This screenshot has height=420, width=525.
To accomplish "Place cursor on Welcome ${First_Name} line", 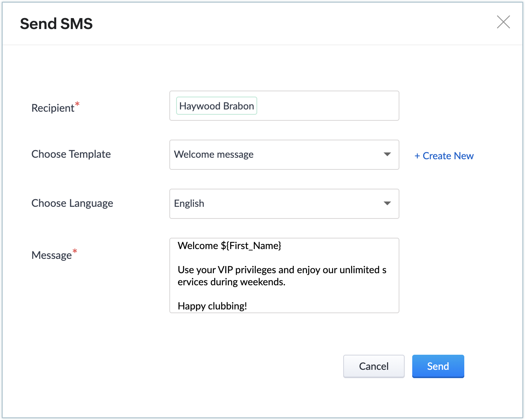I will 229,246.
